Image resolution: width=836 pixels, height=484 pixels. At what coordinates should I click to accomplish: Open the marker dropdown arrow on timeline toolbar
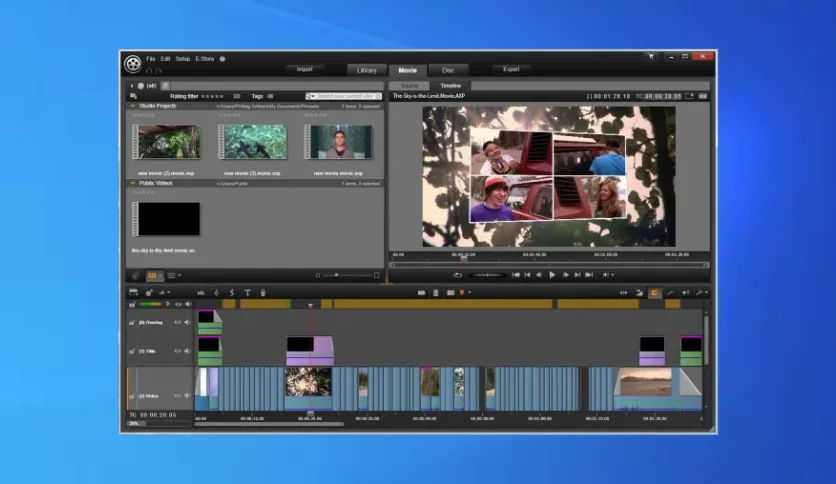pos(469,293)
